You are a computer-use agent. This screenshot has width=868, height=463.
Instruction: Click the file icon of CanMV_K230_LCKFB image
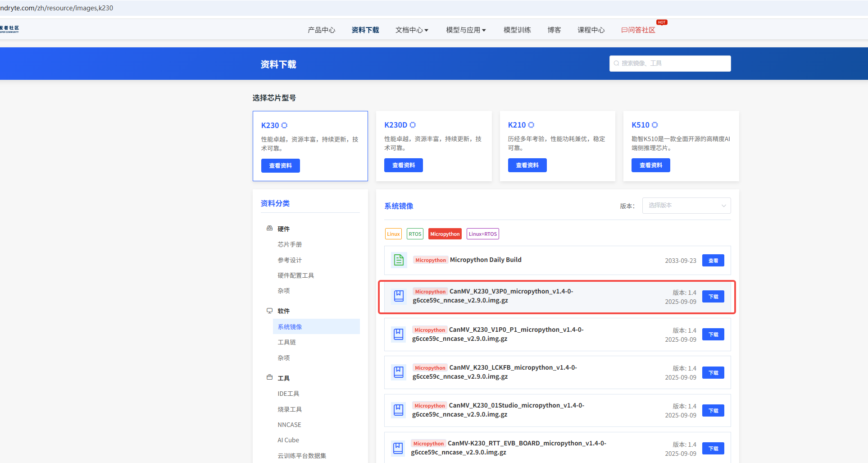pos(399,372)
